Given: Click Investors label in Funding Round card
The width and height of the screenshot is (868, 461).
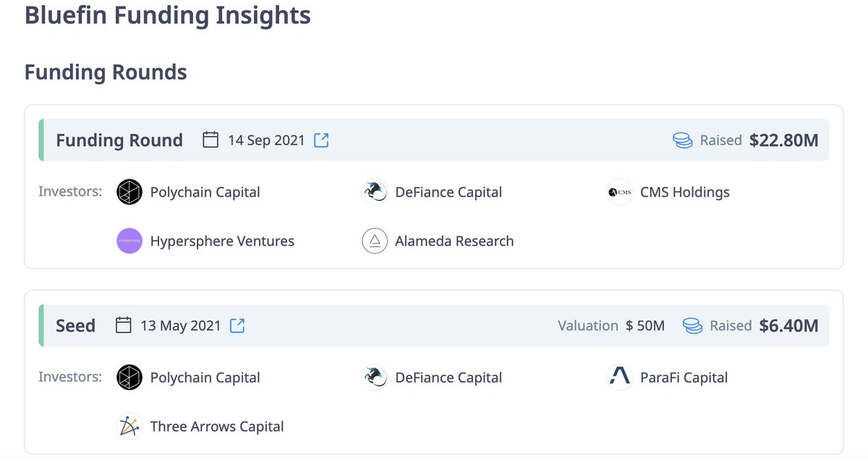Looking at the screenshot, I should 70,192.
